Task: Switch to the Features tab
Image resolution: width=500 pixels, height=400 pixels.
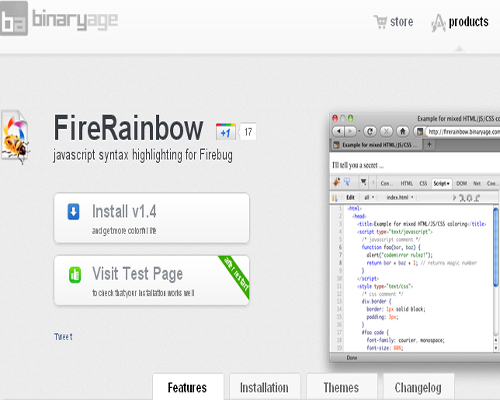Action: [187, 387]
